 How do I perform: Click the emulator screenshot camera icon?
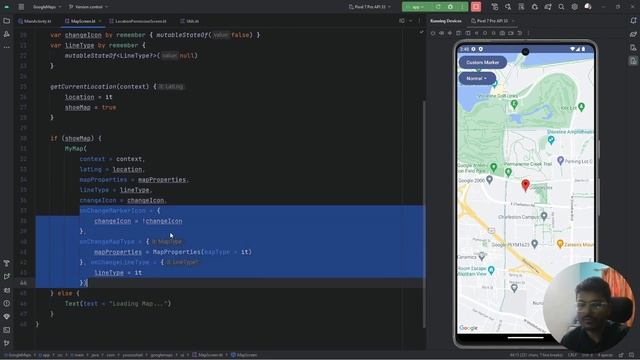click(502, 33)
